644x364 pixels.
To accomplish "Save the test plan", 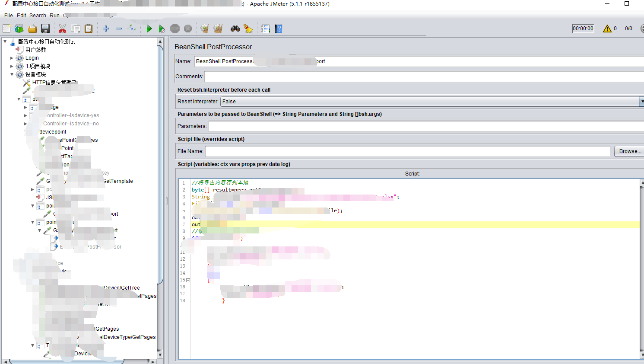I will pos(45,29).
